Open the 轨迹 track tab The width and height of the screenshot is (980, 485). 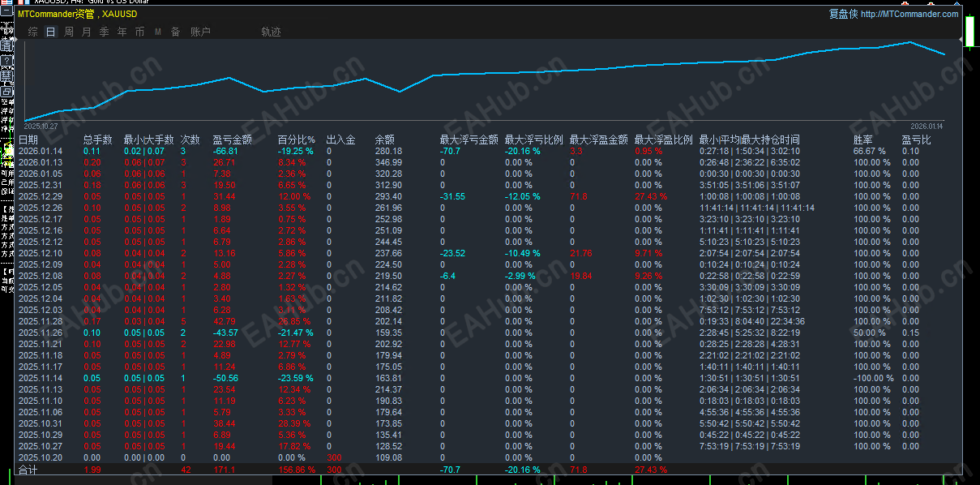tap(272, 32)
